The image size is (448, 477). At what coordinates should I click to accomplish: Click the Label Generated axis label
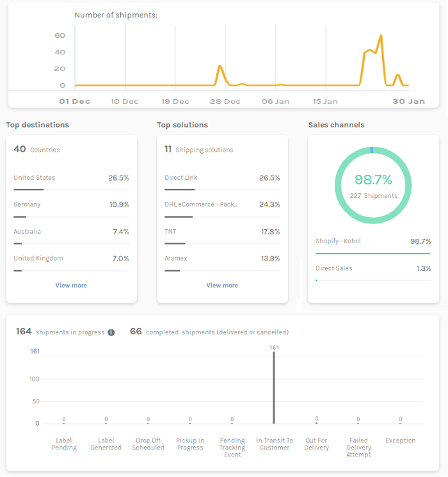(106, 444)
